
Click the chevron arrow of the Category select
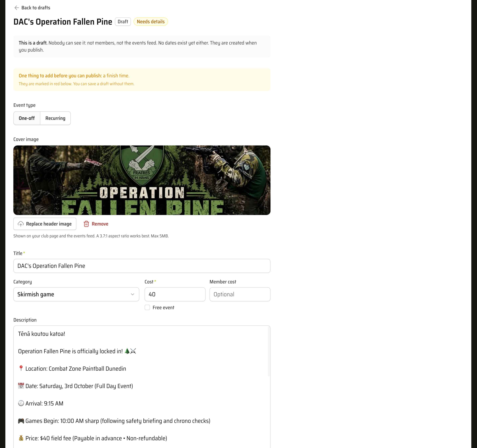pos(132,294)
